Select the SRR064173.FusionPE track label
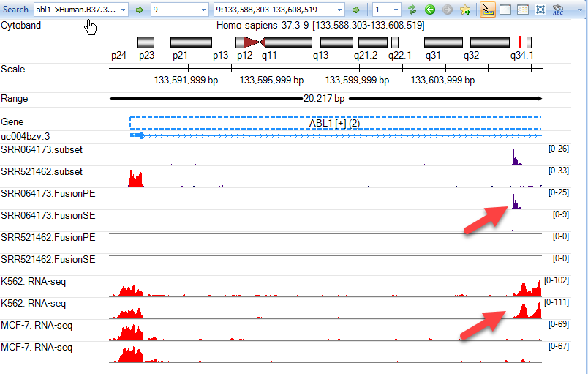 (x=48, y=193)
